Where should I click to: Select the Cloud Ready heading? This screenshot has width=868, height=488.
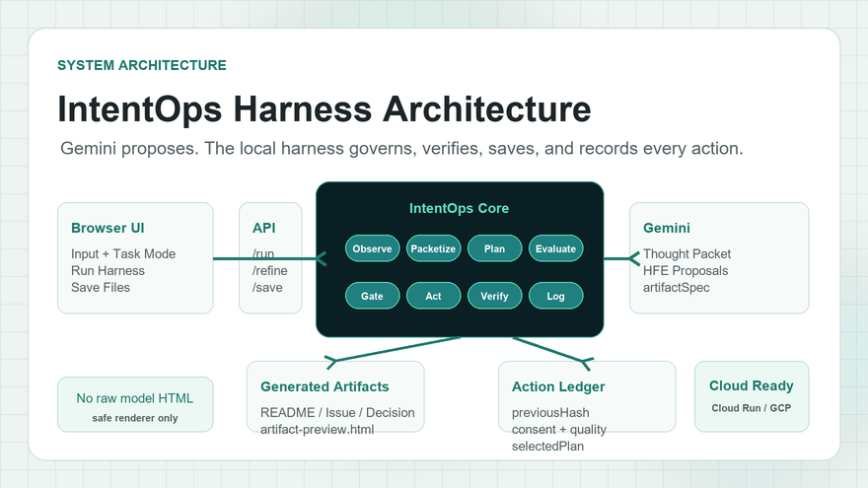pos(752,385)
